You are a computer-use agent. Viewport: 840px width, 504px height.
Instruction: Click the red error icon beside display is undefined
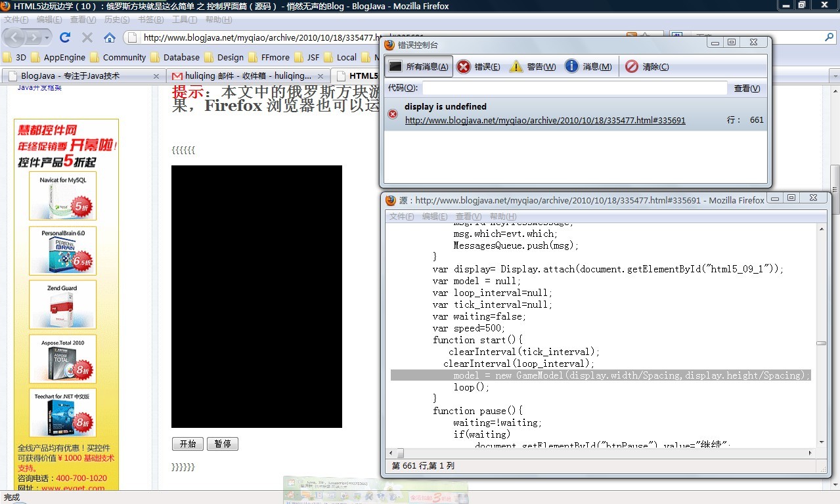tap(393, 114)
